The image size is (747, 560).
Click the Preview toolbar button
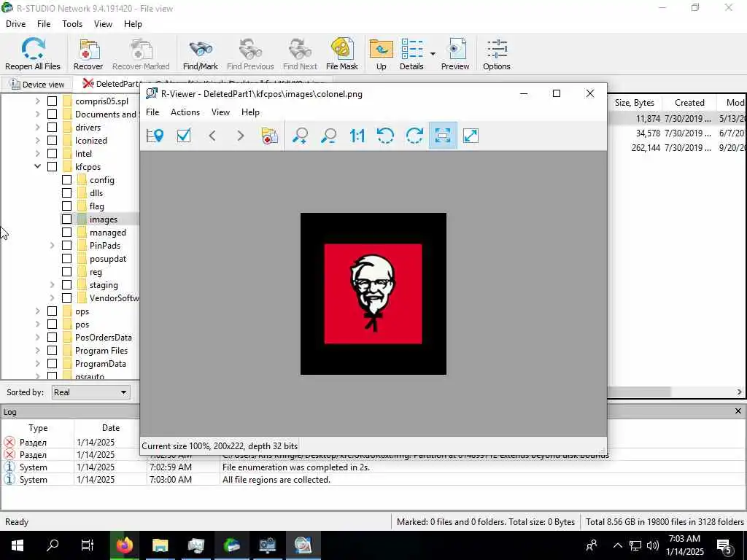point(455,54)
